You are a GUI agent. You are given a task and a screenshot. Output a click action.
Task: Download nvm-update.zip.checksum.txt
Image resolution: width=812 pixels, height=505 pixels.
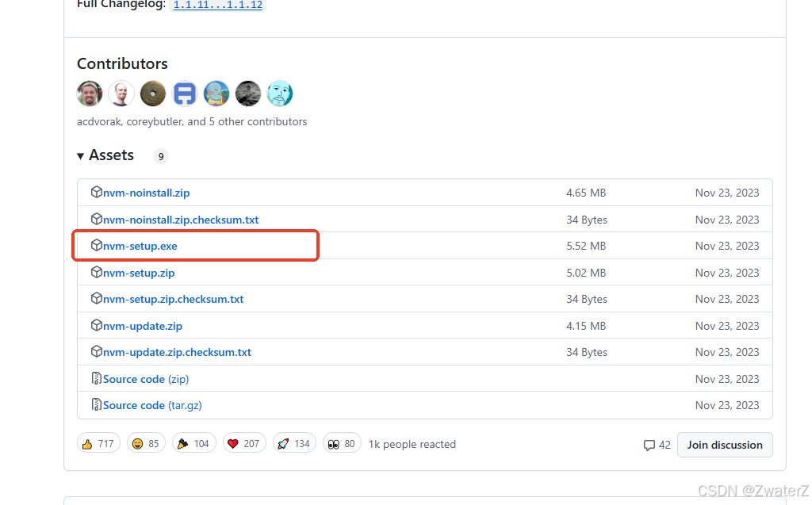coord(177,352)
